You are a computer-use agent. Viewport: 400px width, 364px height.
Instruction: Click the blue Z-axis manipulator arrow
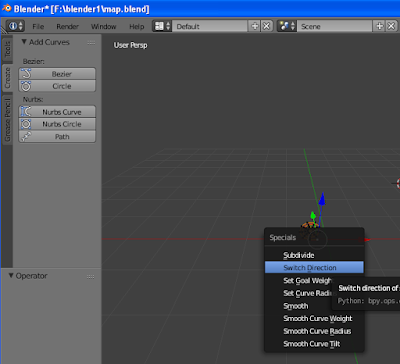click(x=322, y=199)
